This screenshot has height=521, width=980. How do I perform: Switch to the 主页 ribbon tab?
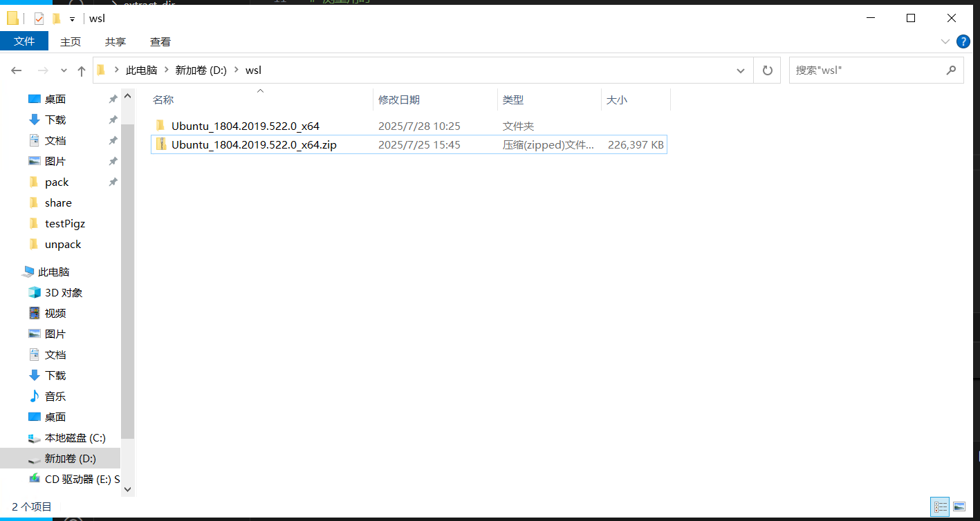(71, 41)
